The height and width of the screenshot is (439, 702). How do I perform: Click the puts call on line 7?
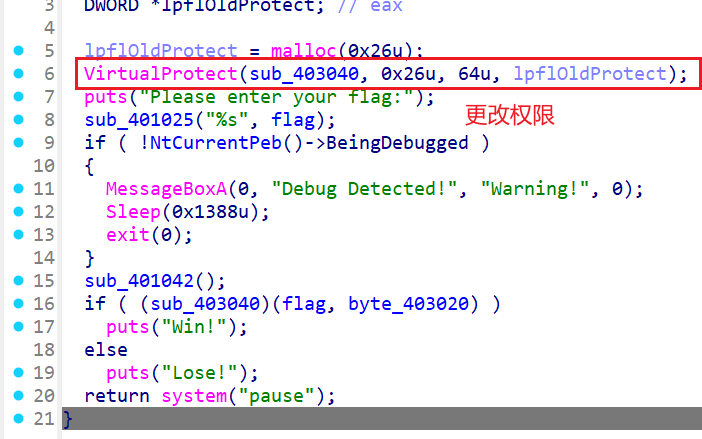[106, 97]
